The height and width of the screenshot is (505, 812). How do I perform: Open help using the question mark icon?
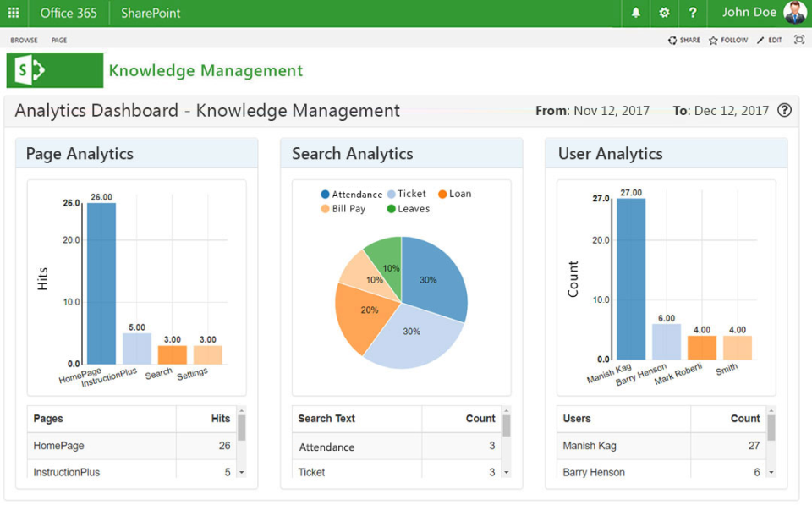(693, 13)
